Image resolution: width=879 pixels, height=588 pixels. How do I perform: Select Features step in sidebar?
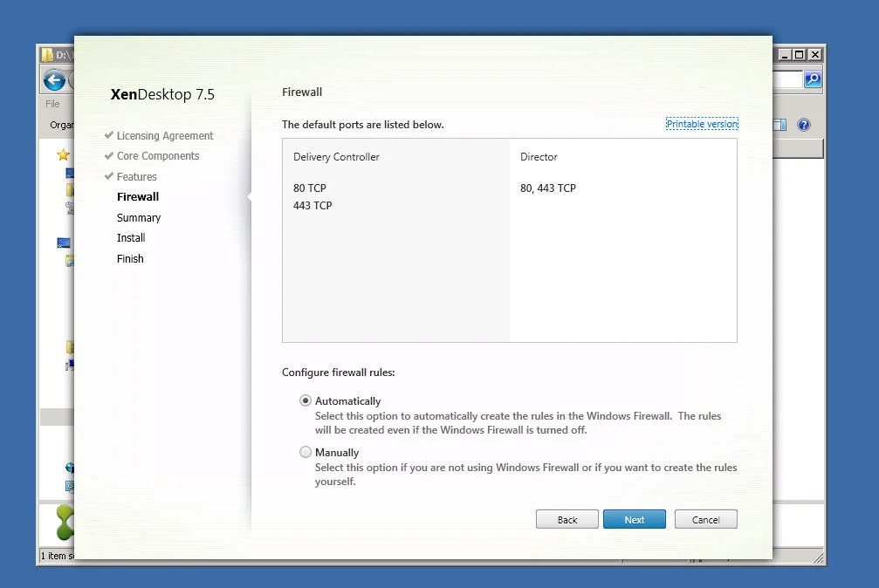137,176
